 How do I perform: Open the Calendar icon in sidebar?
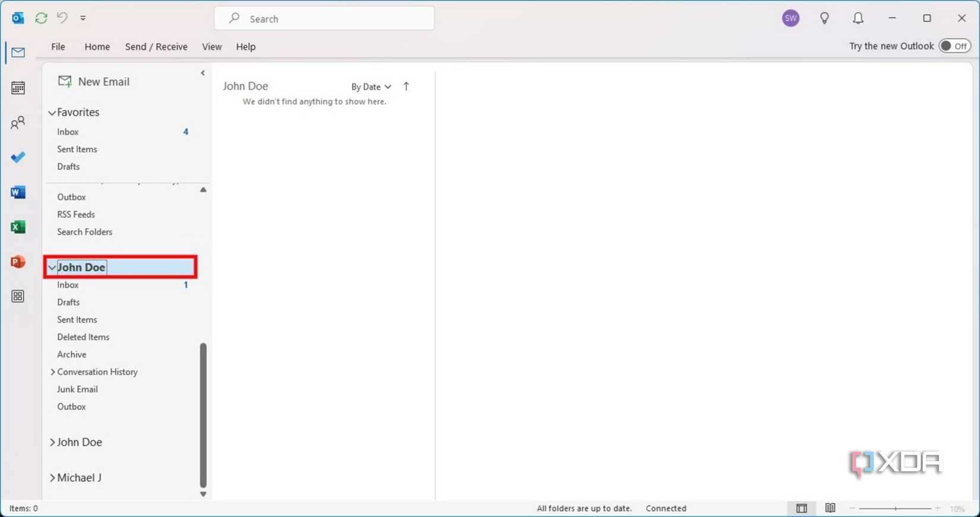point(18,88)
